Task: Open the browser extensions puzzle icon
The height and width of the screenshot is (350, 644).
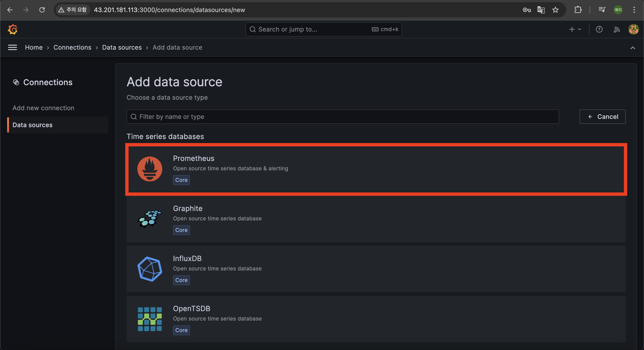Action: (578, 10)
